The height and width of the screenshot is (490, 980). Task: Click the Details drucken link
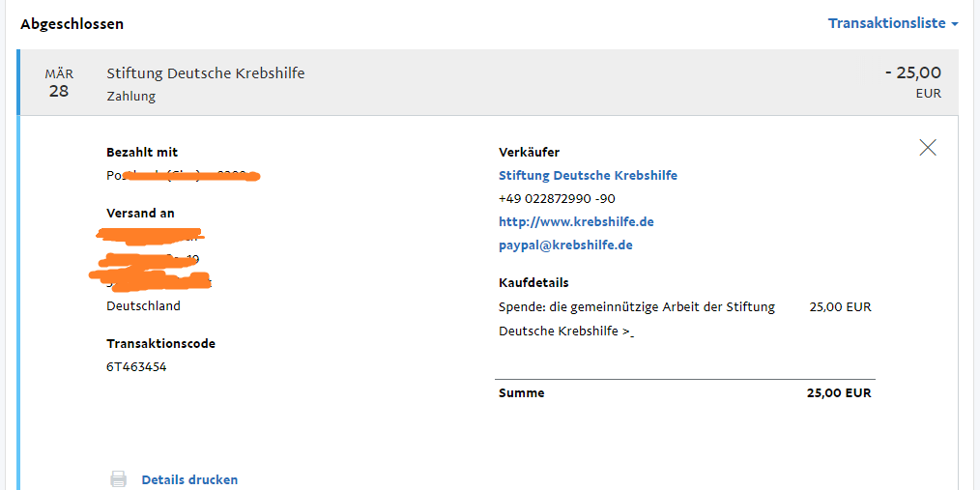click(189, 480)
